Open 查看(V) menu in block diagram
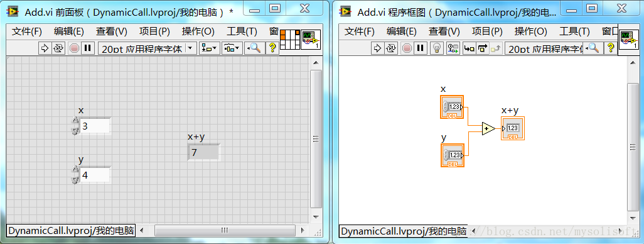 coord(444,31)
